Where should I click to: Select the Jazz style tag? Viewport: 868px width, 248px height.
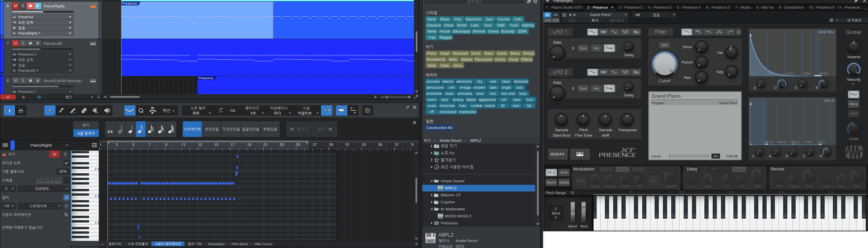pos(489,19)
